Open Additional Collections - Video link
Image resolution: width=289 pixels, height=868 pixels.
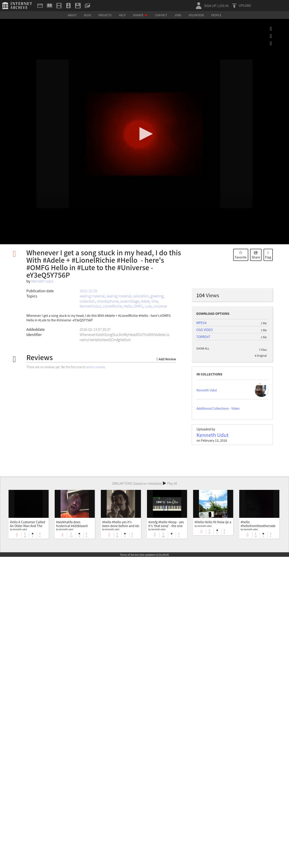click(218, 408)
